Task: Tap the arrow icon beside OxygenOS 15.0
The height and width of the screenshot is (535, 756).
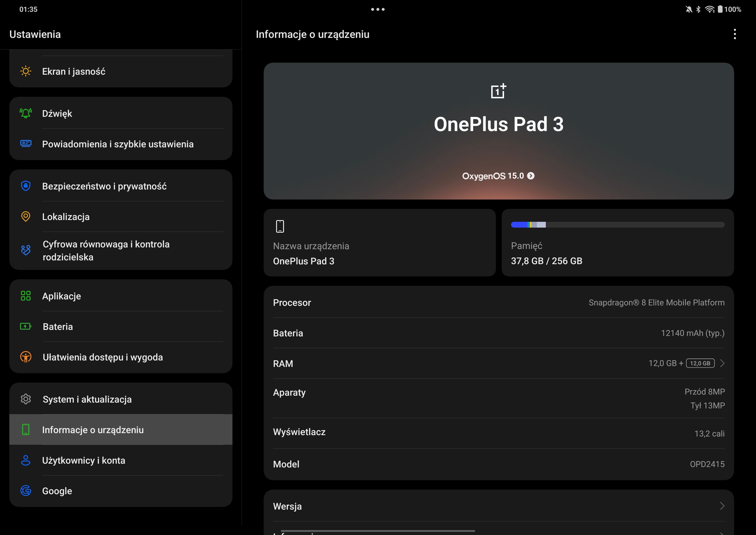Action: click(x=531, y=176)
